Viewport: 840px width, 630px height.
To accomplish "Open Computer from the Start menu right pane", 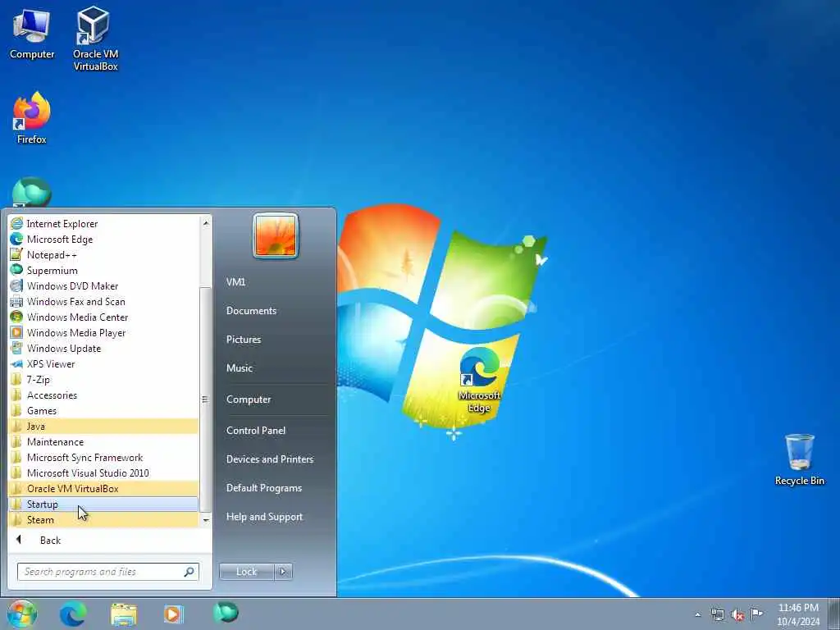I will (249, 399).
